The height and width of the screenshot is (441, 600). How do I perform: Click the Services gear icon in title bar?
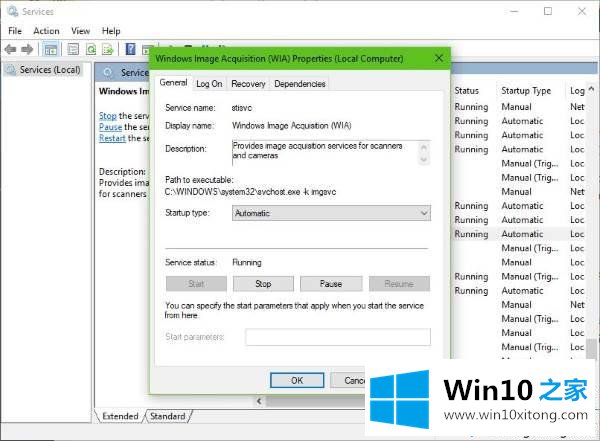13,11
